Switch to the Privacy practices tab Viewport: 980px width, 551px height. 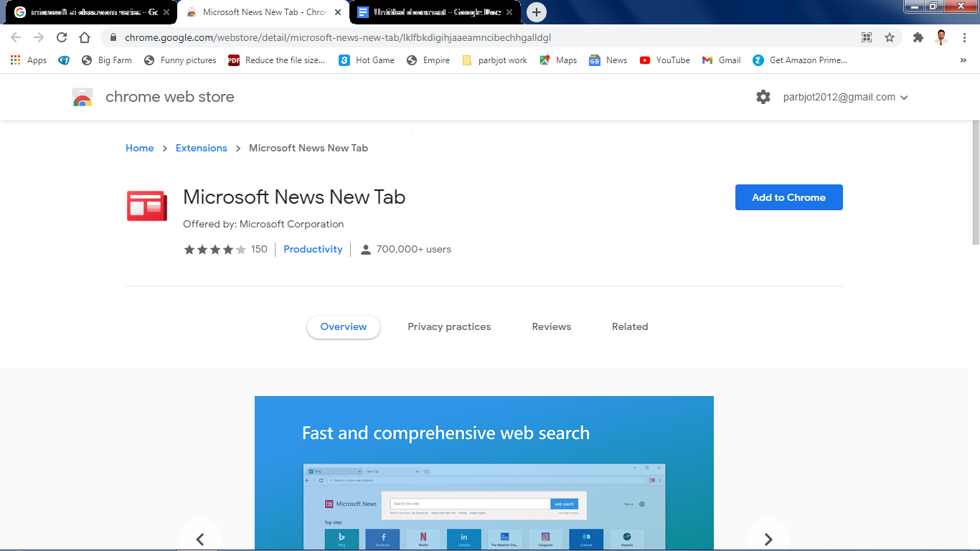(449, 326)
